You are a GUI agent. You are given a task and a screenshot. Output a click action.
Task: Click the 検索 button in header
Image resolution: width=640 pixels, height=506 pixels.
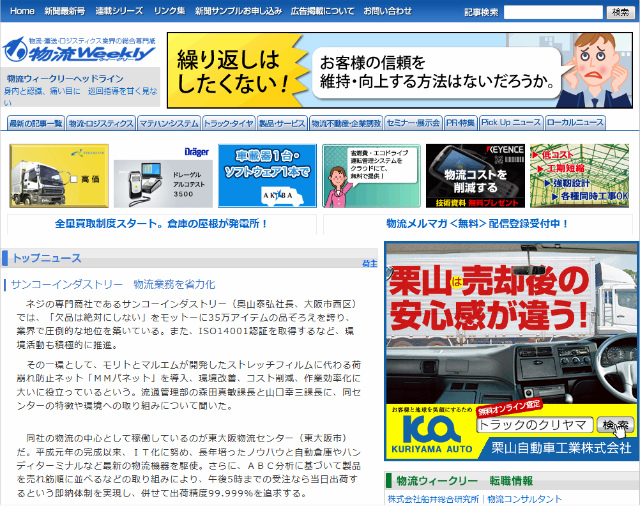[x=620, y=12]
